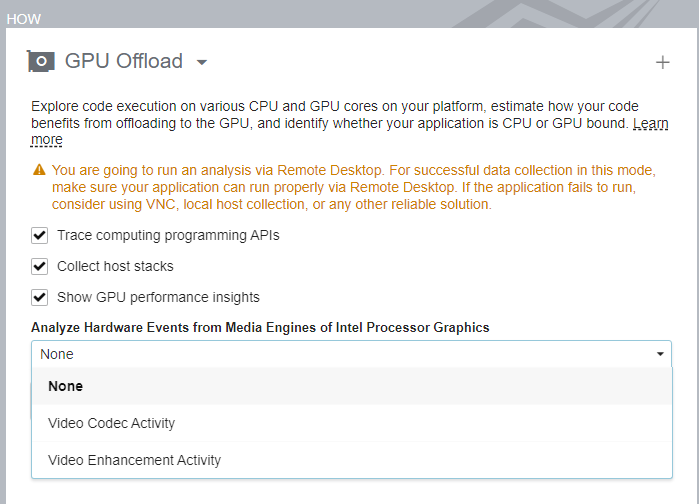Viewport: 699px width, 504px height.
Task: Select the bold None option in the list
Action: (66, 386)
